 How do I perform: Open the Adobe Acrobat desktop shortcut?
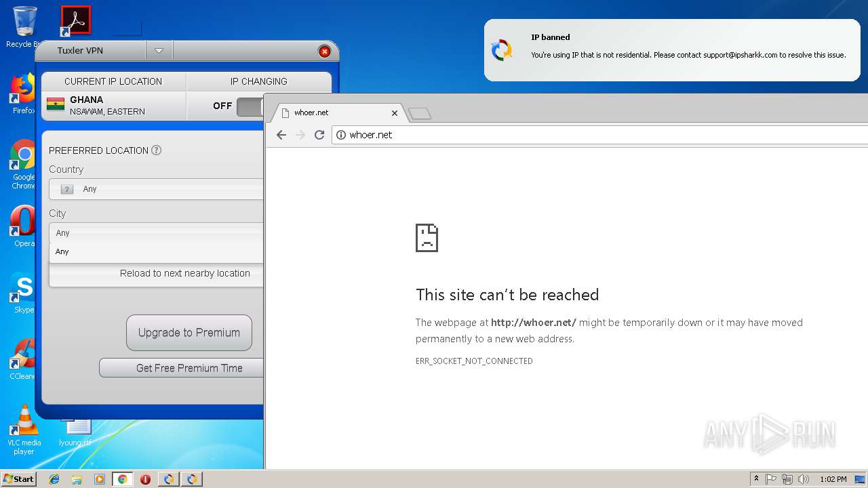pos(75,20)
